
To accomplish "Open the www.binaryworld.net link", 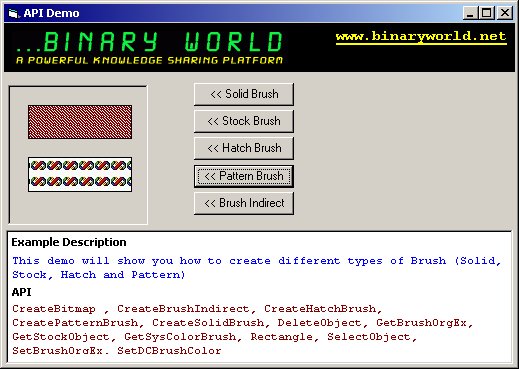I will tap(421, 36).
